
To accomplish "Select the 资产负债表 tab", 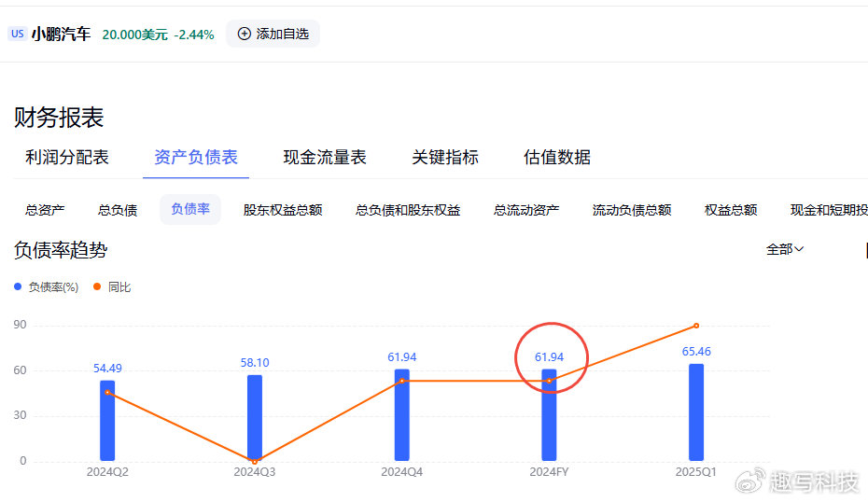I will pos(196,157).
